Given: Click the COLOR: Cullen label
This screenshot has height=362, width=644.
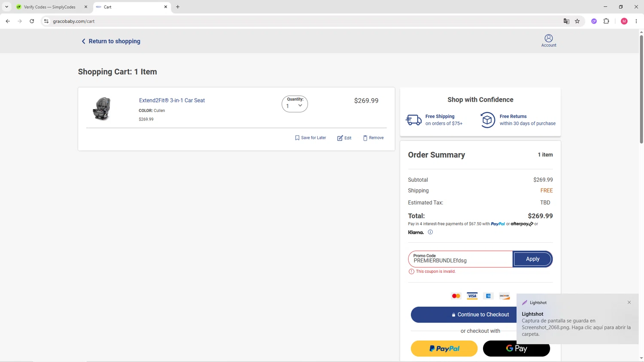Looking at the screenshot, I should click(152, 111).
